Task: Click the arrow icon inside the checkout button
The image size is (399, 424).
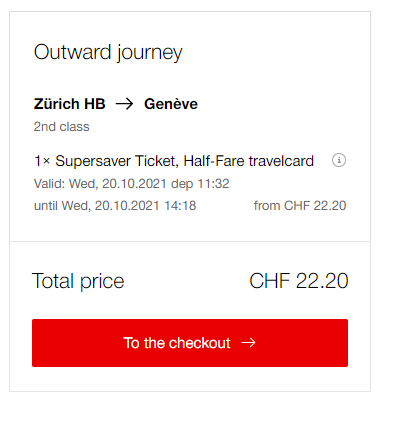Action: coord(248,342)
